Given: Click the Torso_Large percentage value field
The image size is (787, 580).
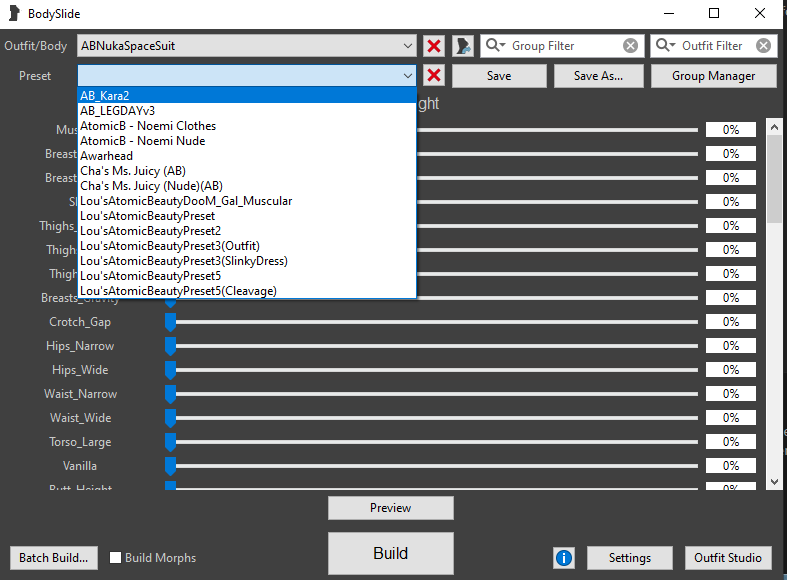Looking at the screenshot, I should [731, 442].
